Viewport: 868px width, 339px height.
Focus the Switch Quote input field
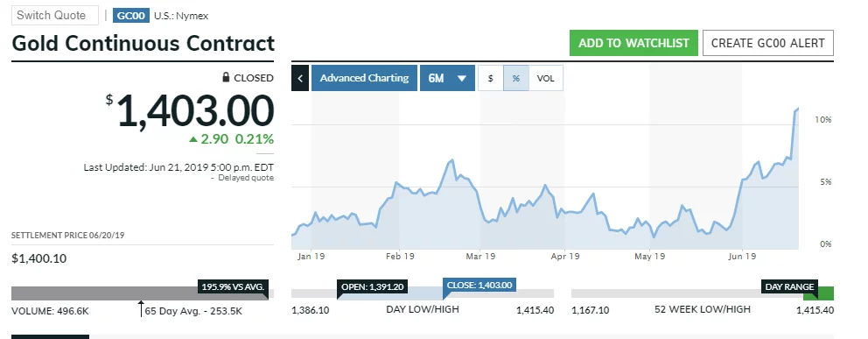pos(55,16)
